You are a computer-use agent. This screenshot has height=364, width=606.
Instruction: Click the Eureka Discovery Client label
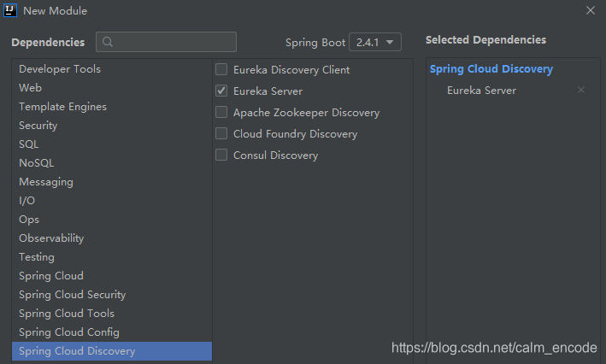tap(291, 70)
